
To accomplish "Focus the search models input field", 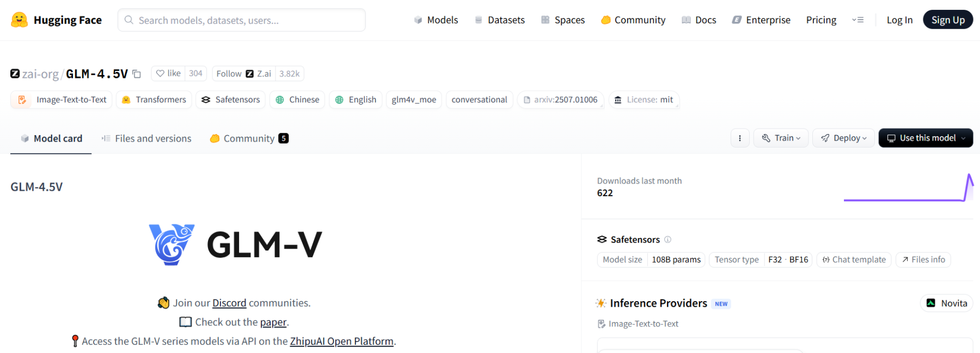I will [x=242, y=20].
